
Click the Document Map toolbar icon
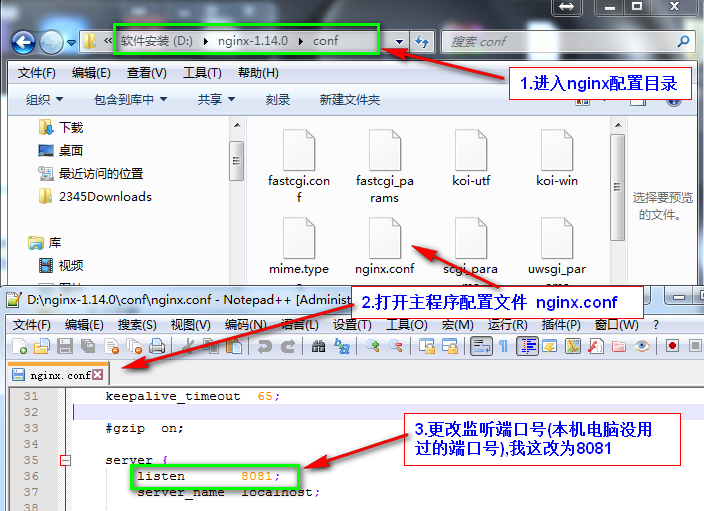point(573,346)
